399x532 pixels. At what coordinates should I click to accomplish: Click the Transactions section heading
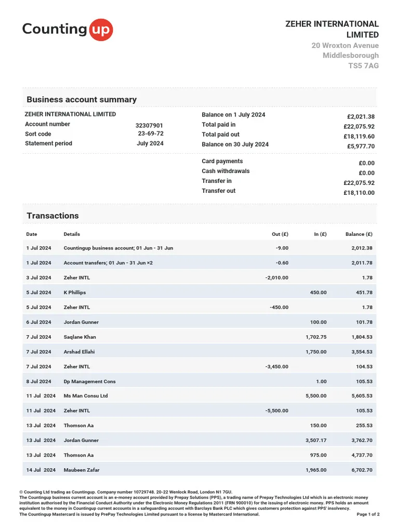click(52, 216)
